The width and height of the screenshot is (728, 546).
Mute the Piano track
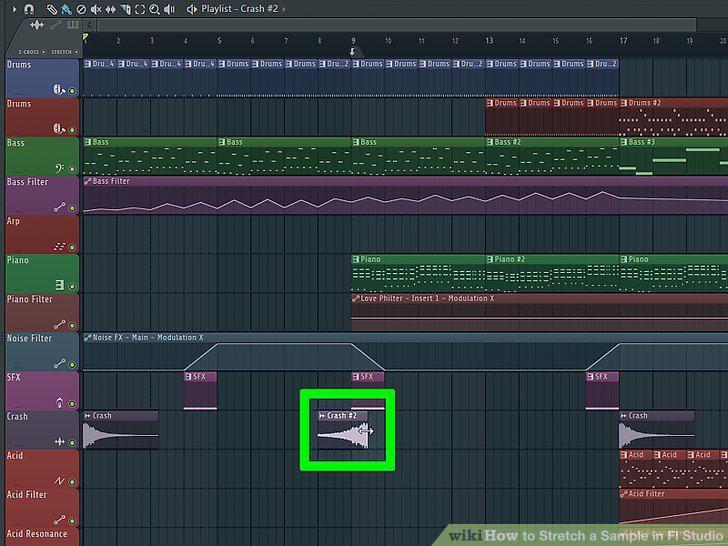[x=72, y=286]
